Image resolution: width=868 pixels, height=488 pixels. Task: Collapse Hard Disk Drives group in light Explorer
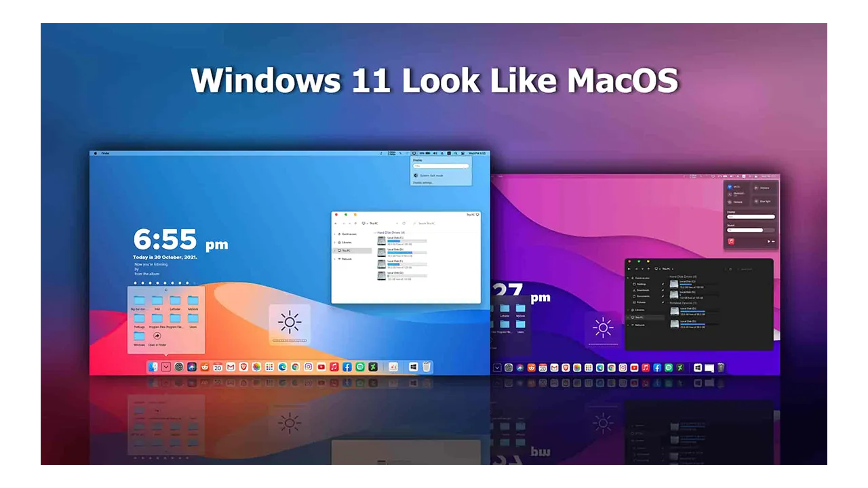374,232
